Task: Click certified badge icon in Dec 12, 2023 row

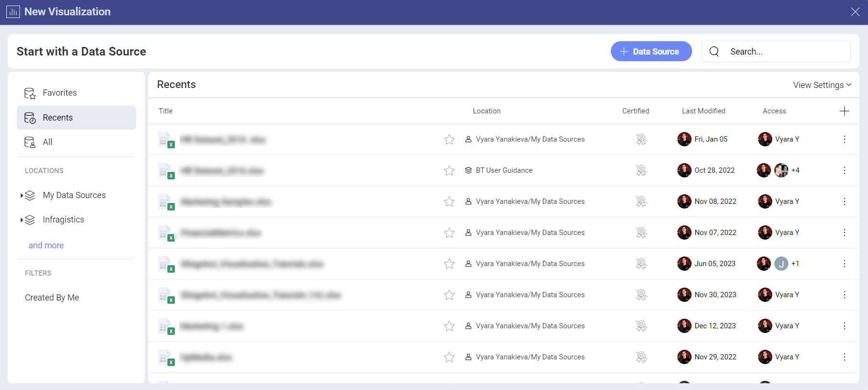Action: click(x=641, y=326)
